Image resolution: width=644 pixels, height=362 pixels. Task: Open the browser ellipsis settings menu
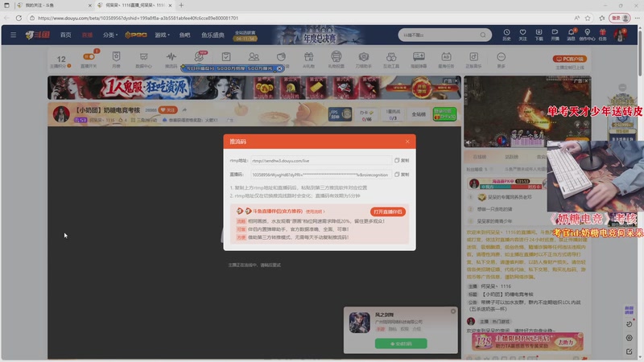pyautogui.click(x=637, y=18)
